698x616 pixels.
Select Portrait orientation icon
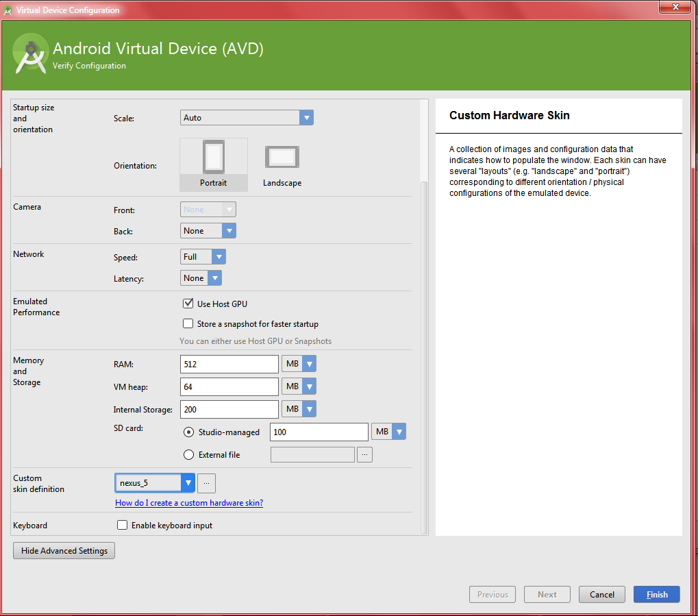click(214, 164)
